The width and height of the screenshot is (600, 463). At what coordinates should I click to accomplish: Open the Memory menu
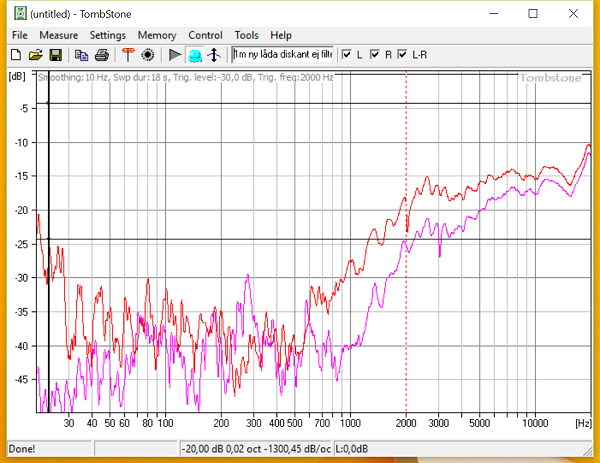coord(157,35)
